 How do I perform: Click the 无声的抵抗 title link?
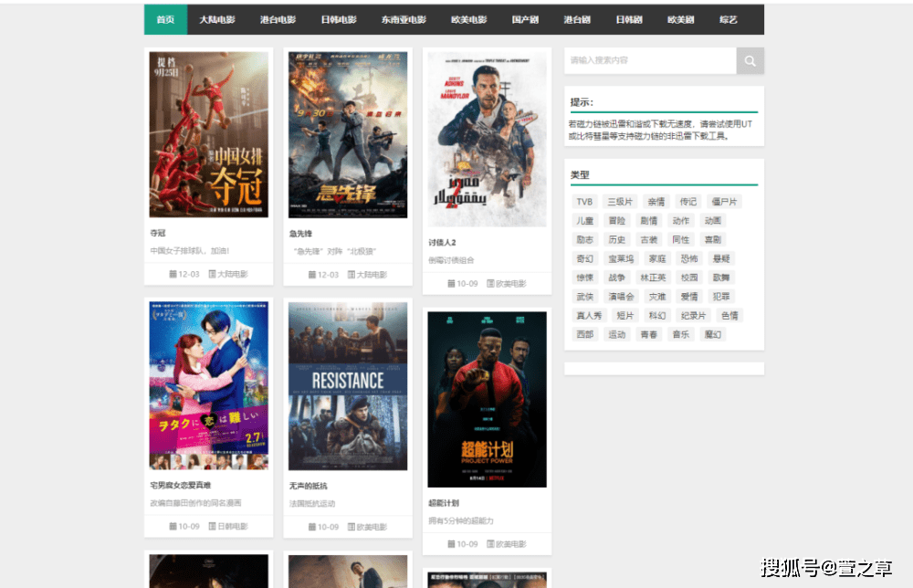pyautogui.click(x=308, y=486)
